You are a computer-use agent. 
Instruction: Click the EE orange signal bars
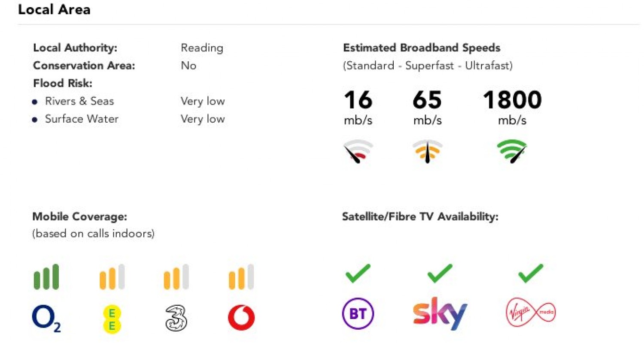click(x=112, y=277)
